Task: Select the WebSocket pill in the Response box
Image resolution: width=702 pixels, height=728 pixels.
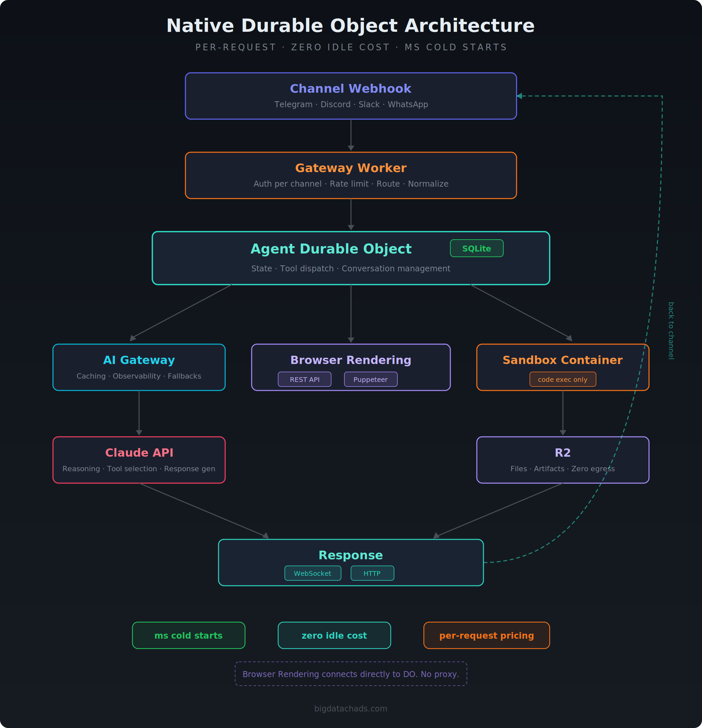Action: pyautogui.click(x=313, y=573)
